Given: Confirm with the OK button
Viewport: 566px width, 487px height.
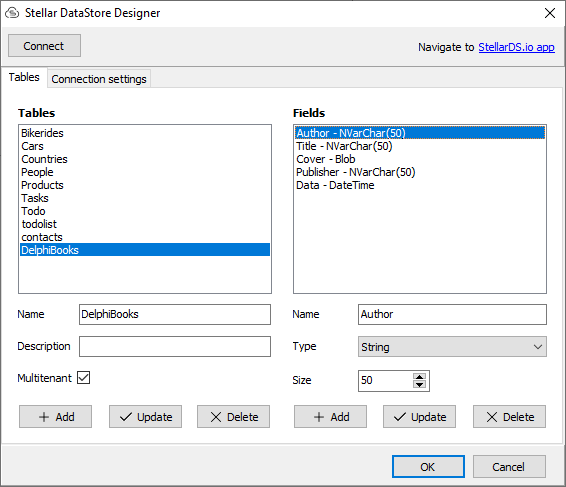Looking at the screenshot, I should (x=428, y=467).
